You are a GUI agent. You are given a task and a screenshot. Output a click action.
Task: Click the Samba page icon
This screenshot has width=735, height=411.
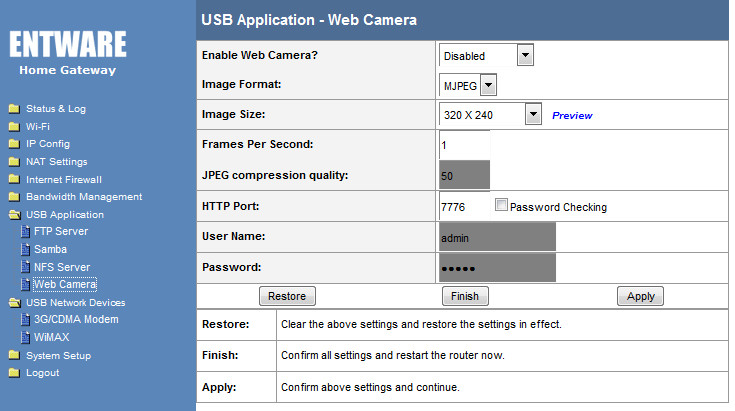pos(25,249)
